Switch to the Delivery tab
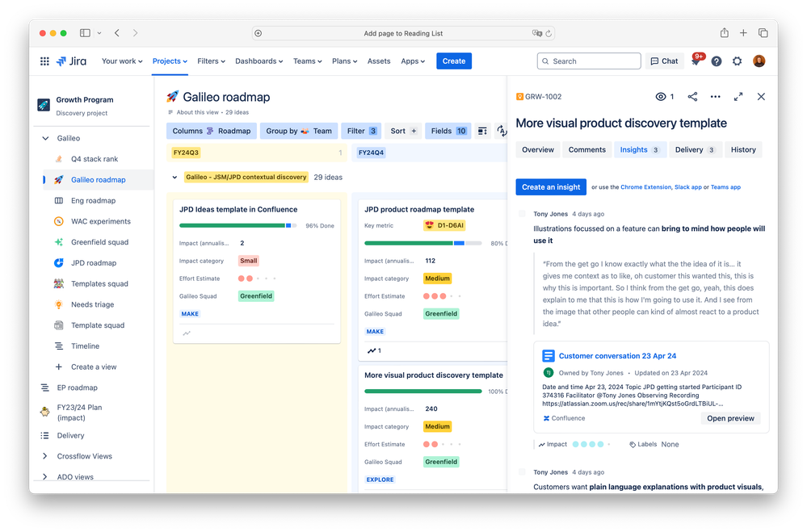 tap(695, 149)
